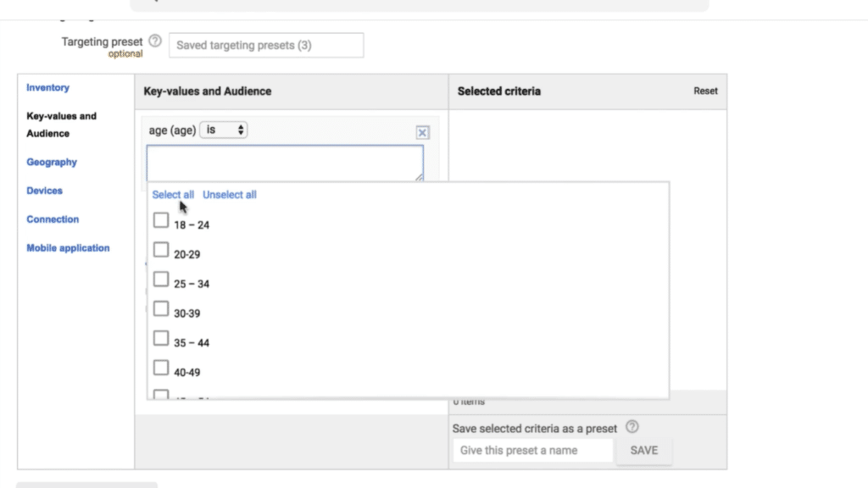Check the 18 - 24 age range
The width and height of the screenshot is (868, 488).
161,219
